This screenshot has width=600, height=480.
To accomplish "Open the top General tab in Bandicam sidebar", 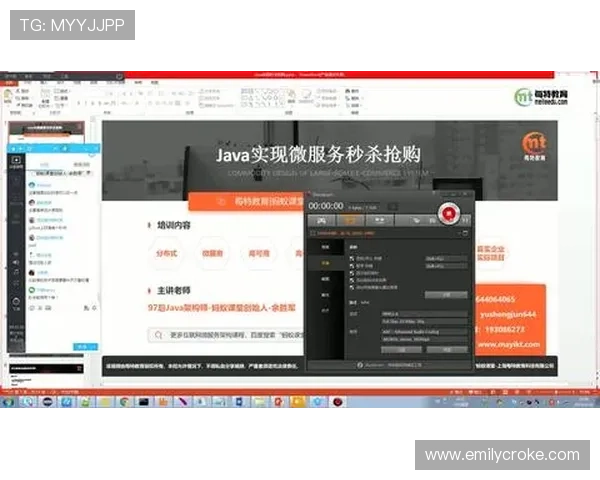I will coord(325,247).
